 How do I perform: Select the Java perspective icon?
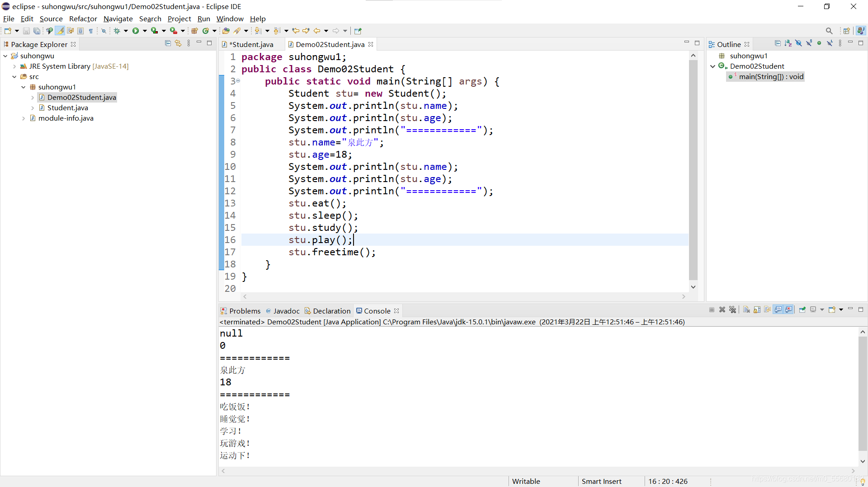coord(861,31)
